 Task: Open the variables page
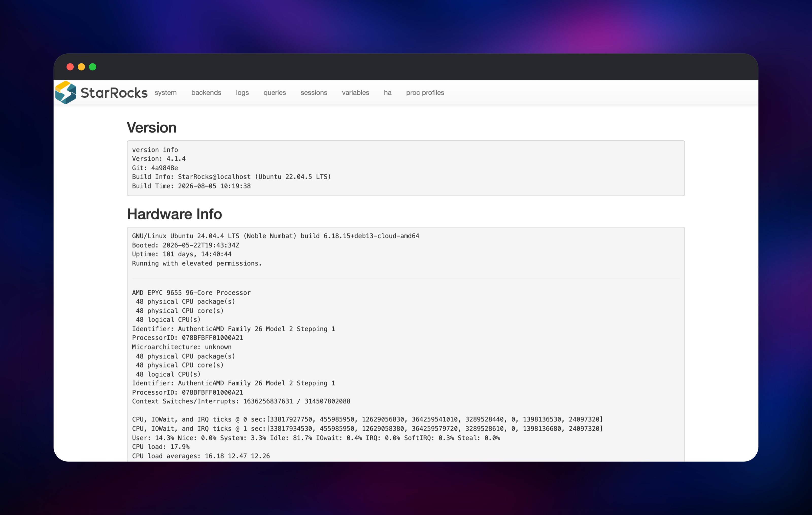pos(356,93)
